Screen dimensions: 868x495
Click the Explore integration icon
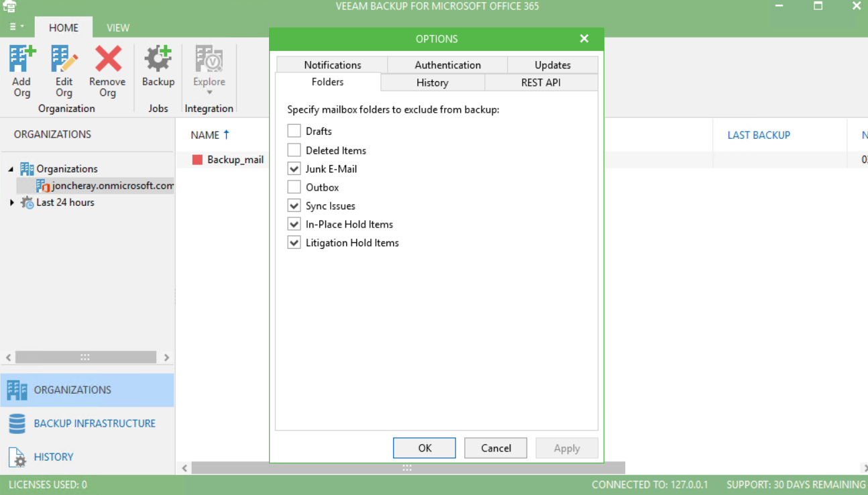point(209,59)
